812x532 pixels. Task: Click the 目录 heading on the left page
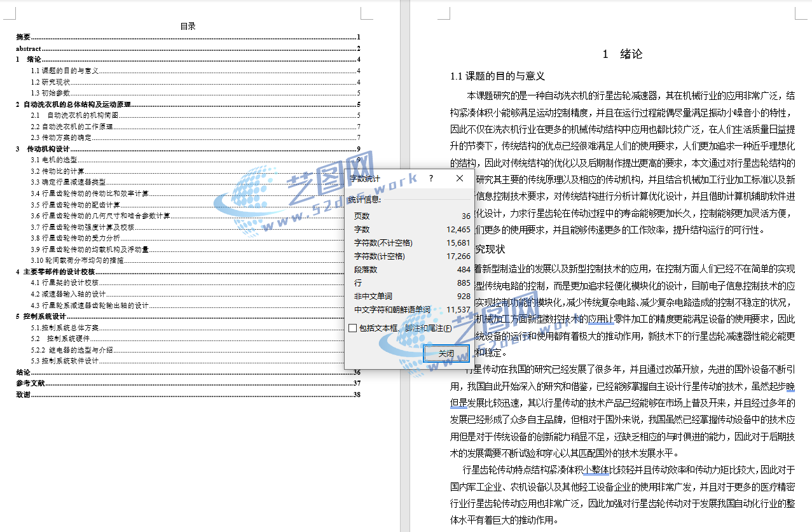(188, 26)
